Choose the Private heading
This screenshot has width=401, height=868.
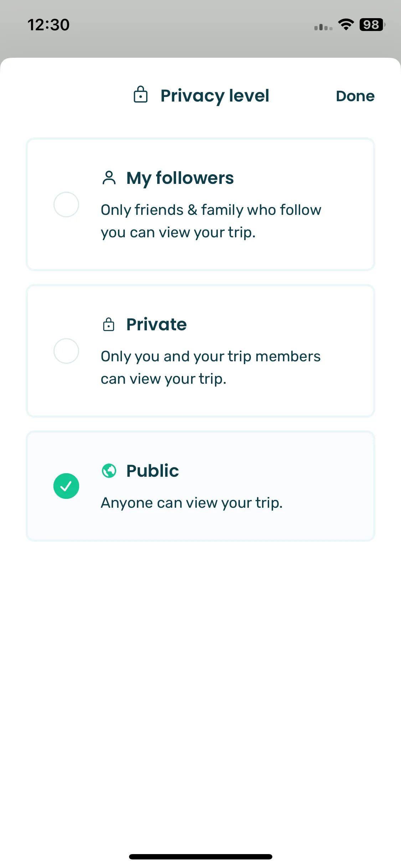click(156, 324)
